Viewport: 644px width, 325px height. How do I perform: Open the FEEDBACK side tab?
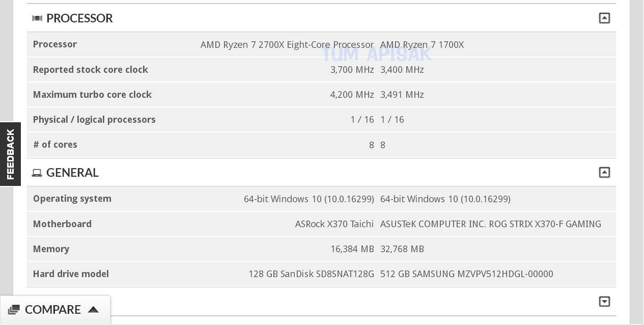pyautogui.click(x=10, y=154)
